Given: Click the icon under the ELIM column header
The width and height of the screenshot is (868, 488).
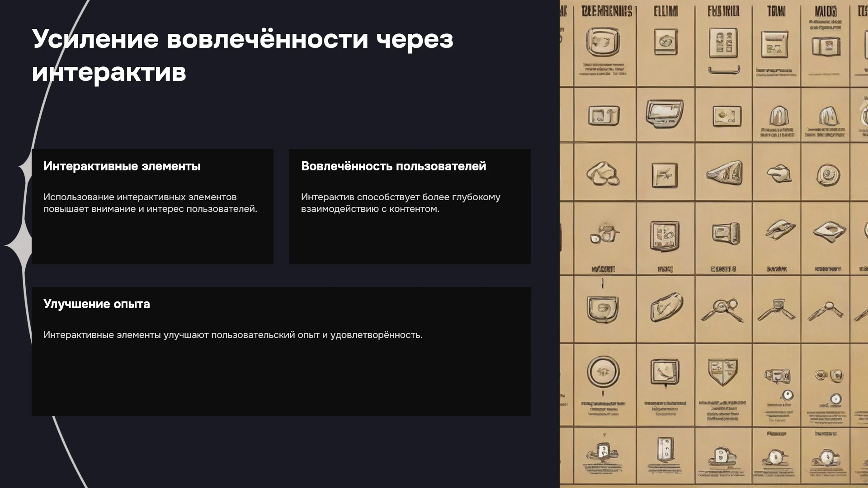Looking at the screenshot, I should point(665,42).
